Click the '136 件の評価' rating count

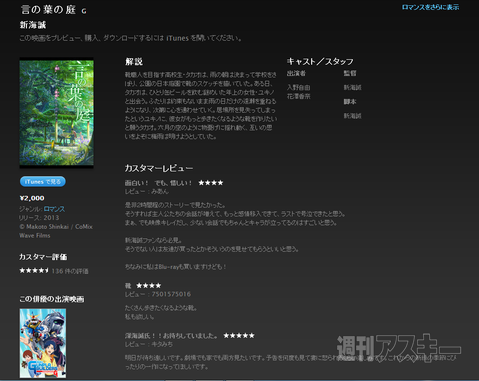tap(70, 271)
